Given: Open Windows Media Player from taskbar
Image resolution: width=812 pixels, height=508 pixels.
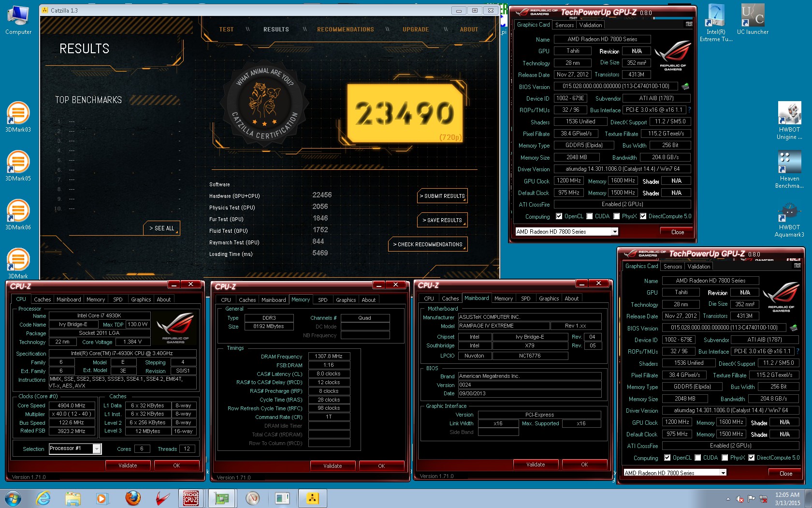Looking at the screenshot, I should [101, 498].
